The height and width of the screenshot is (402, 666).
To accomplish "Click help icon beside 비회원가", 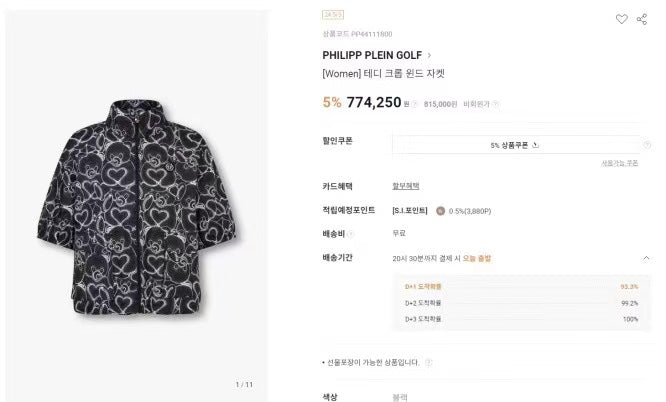I will (x=496, y=103).
